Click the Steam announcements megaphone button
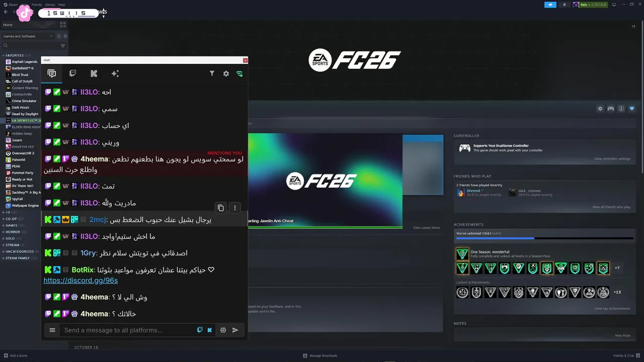The height and width of the screenshot is (362, 644). coord(550,5)
